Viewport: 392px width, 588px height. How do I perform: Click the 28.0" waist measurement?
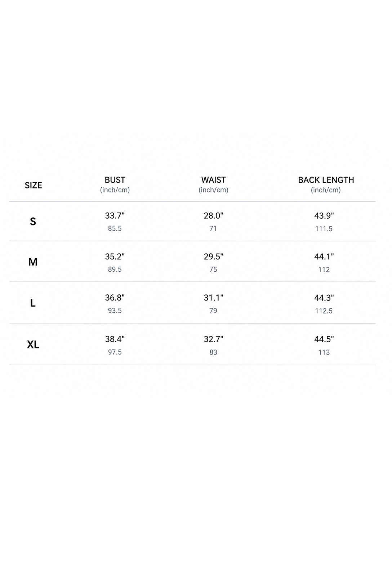213,215
